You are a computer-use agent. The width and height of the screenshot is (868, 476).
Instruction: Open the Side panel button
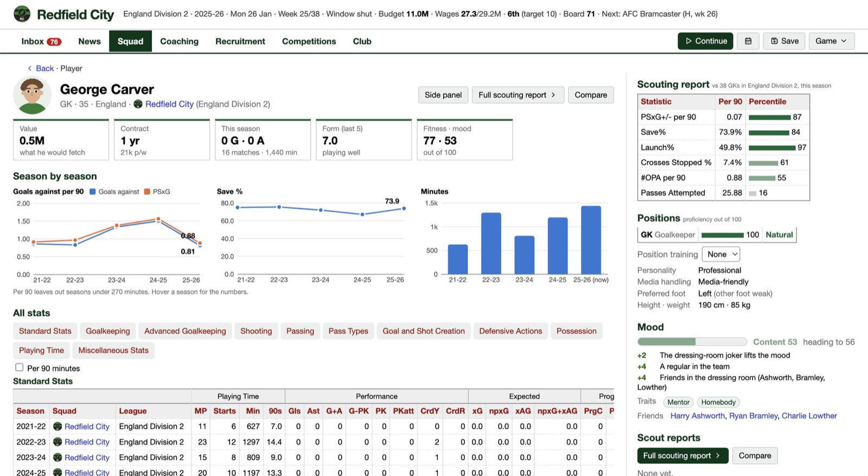443,95
